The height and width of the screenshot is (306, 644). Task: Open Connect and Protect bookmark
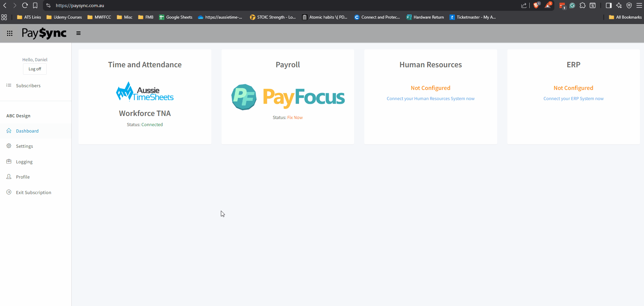pos(377,17)
